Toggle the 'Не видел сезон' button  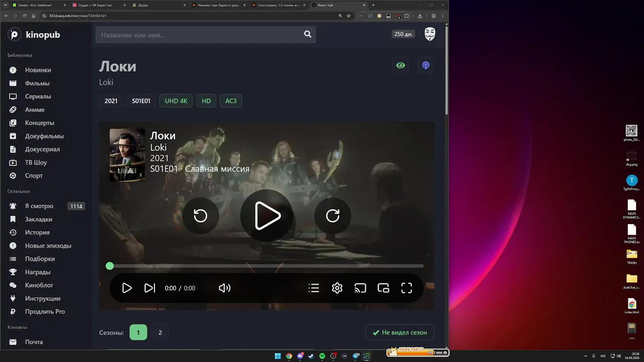pyautogui.click(x=399, y=332)
